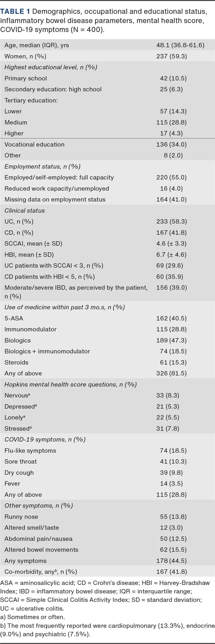The image size is (215, 644).
Task: Click the Women value 237 (59.3)
Action: point(171,56)
